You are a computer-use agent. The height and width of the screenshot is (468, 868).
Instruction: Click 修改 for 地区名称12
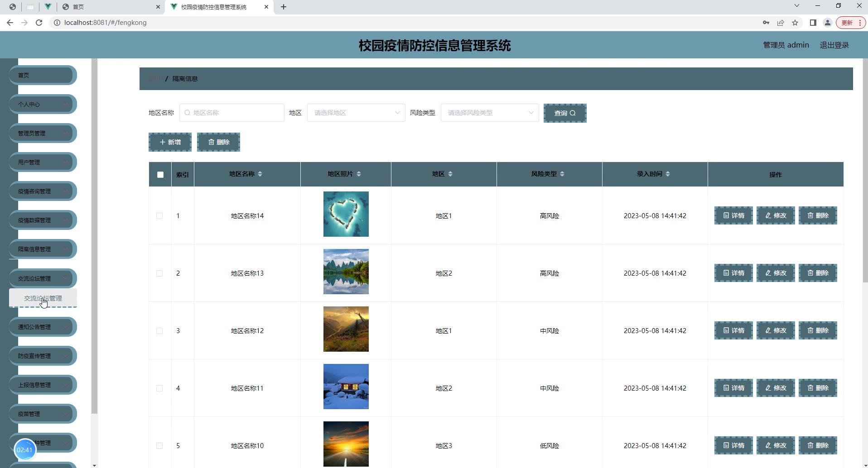(776, 330)
